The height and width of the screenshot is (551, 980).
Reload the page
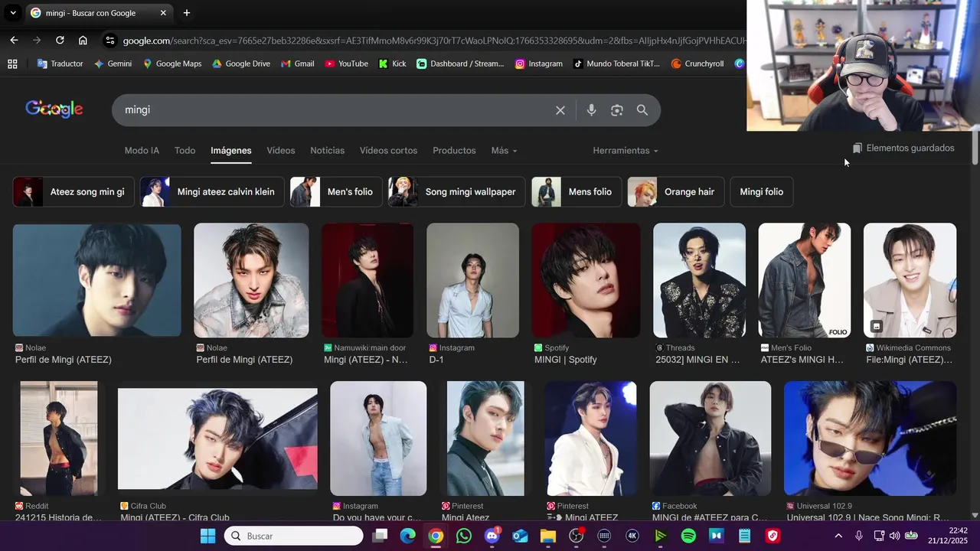60,40
